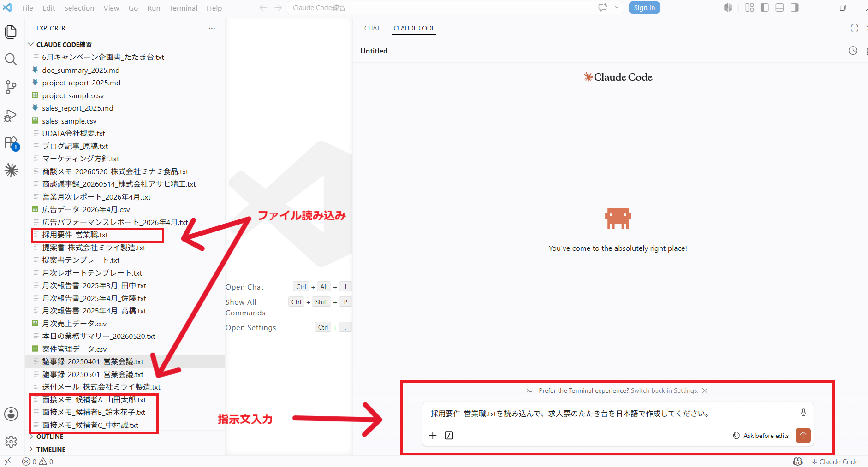Open the Run menu
Image resolution: width=868 pixels, height=467 pixels.
point(154,8)
